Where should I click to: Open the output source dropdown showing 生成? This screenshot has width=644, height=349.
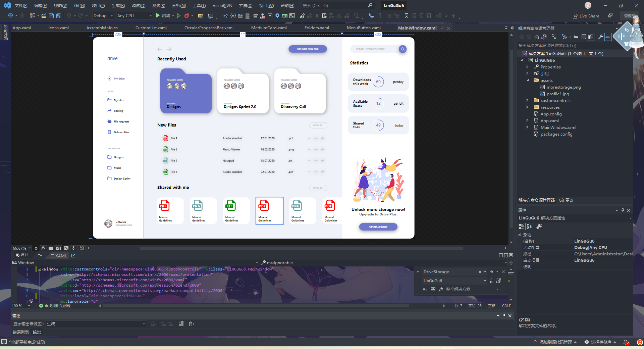point(96,324)
